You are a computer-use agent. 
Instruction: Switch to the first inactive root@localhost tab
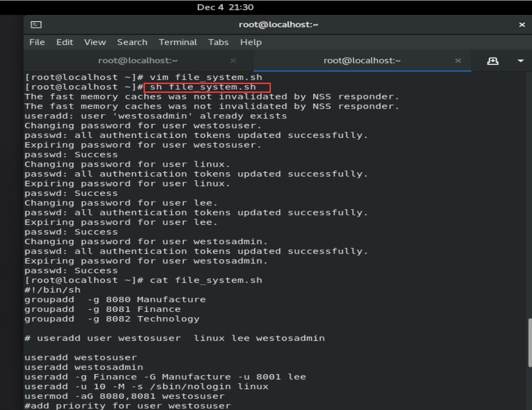click(x=138, y=61)
